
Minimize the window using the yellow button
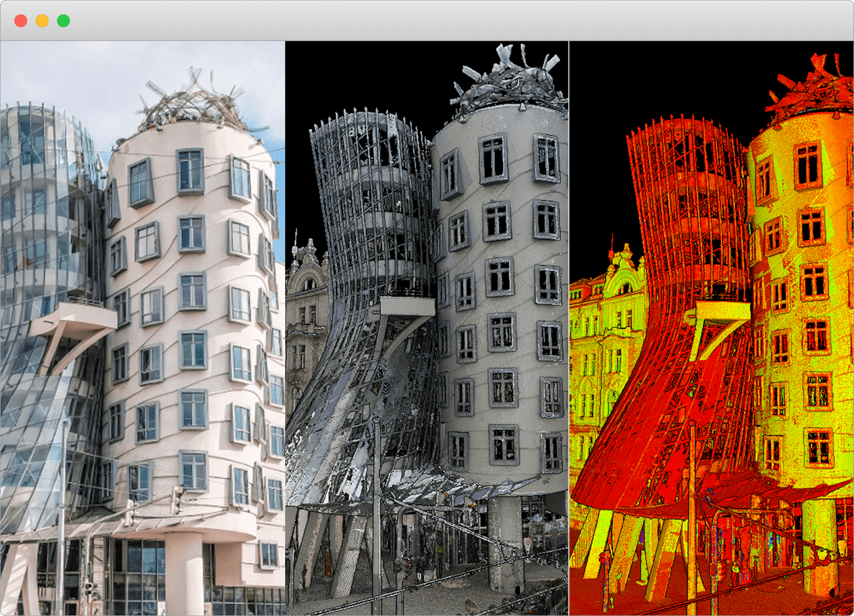coord(42,21)
